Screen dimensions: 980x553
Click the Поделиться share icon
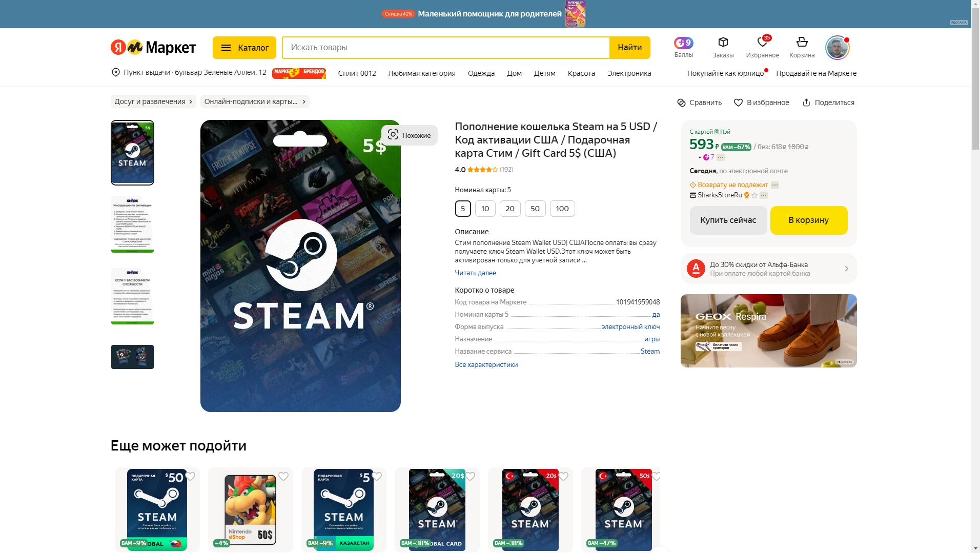click(806, 103)
